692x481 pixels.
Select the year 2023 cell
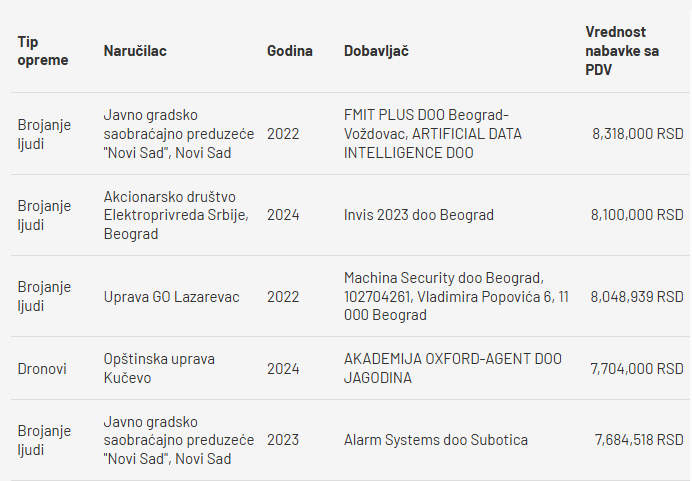283,440
